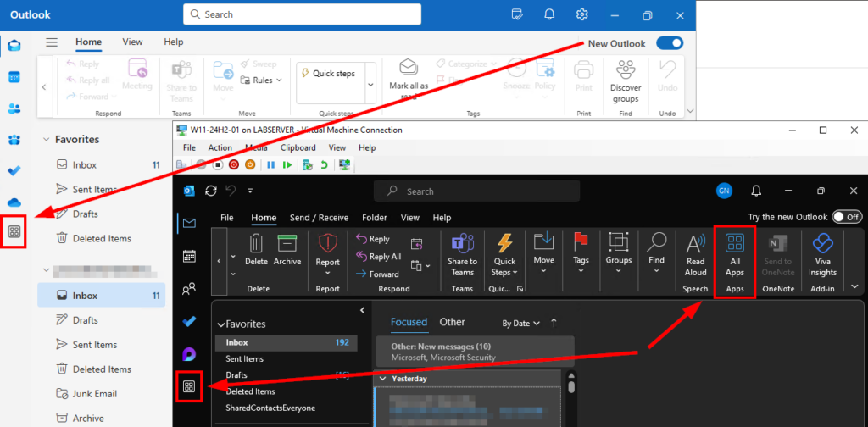Image resolution: width=868 pixels, height=427 pixels.
Task: Toggle the hamburger navigation pane button
Action: 52,42
